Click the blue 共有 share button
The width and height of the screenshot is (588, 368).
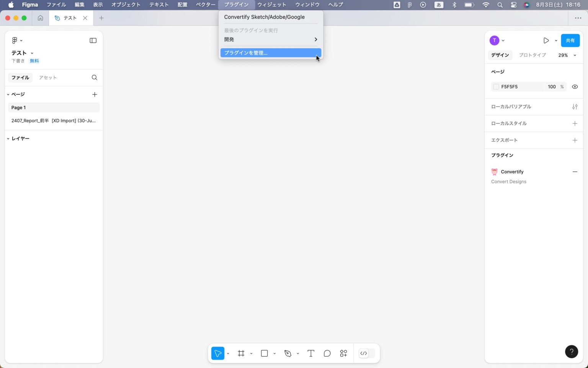click(x=570, y=41)
